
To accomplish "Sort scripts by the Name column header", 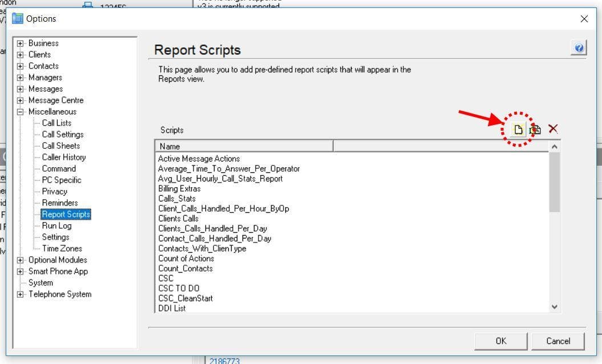I will click(244, 146).
